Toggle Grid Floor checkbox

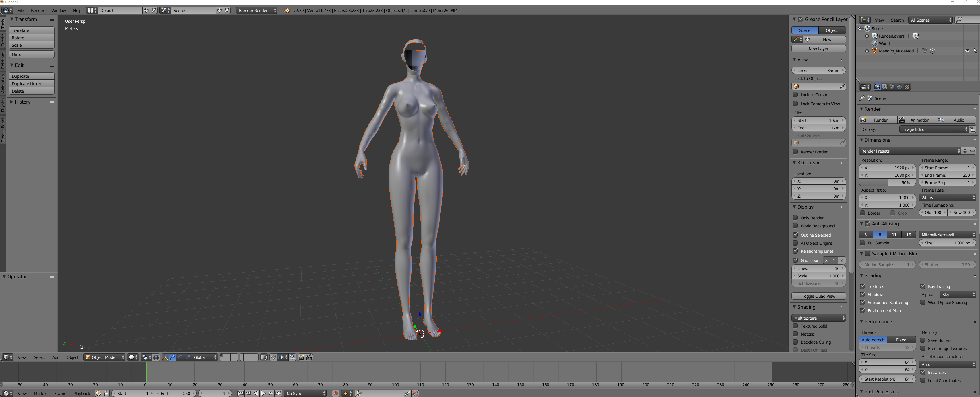point(795,260)
